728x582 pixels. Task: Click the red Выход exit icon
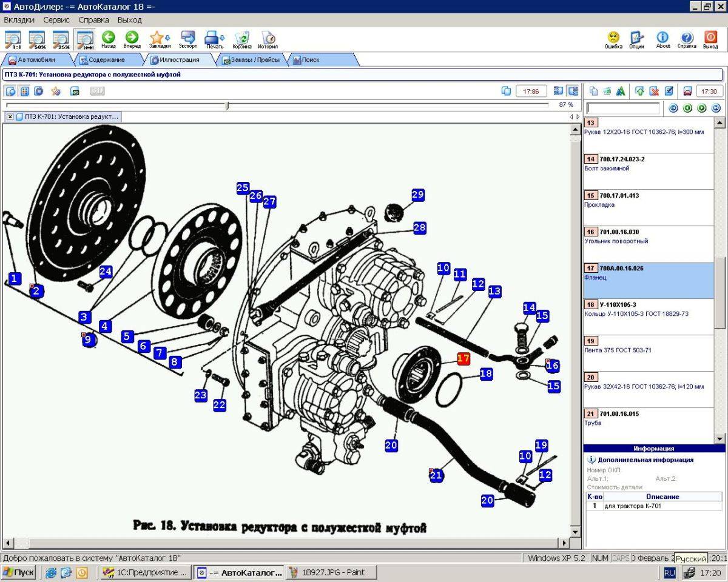tap(710, 39)
